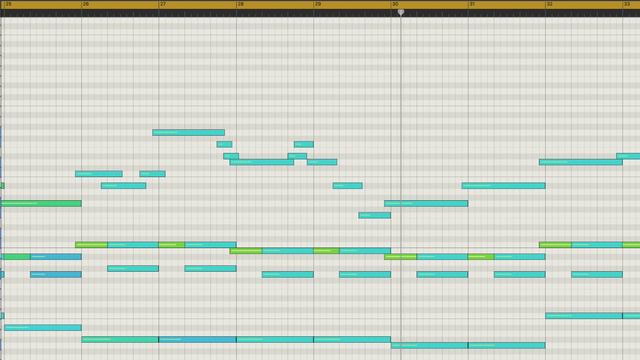Select the lime-green note at start of bar 32
Screen dimensions: 640x360
point(555,245)
